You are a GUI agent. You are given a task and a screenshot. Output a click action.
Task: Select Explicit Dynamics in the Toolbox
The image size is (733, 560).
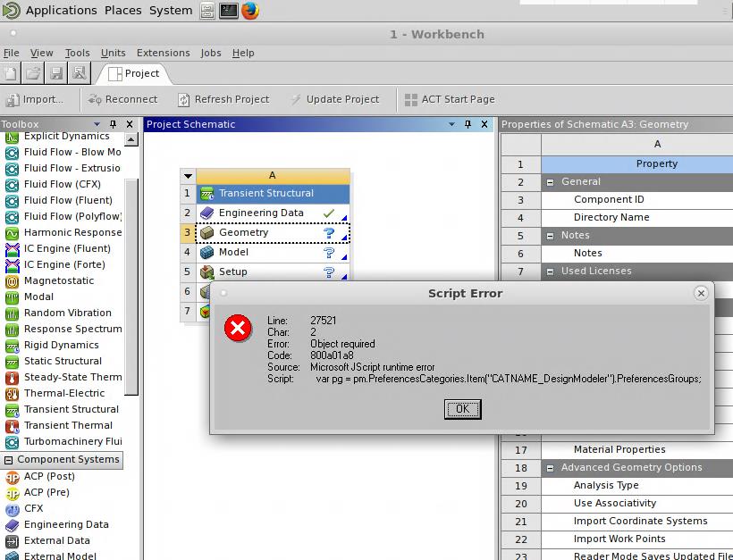coord(66,136)
